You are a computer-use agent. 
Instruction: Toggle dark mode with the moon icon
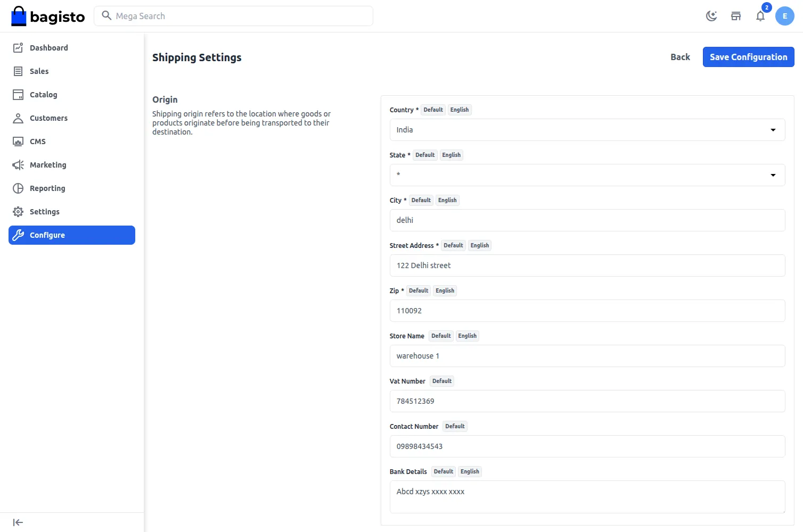(711, 16)
